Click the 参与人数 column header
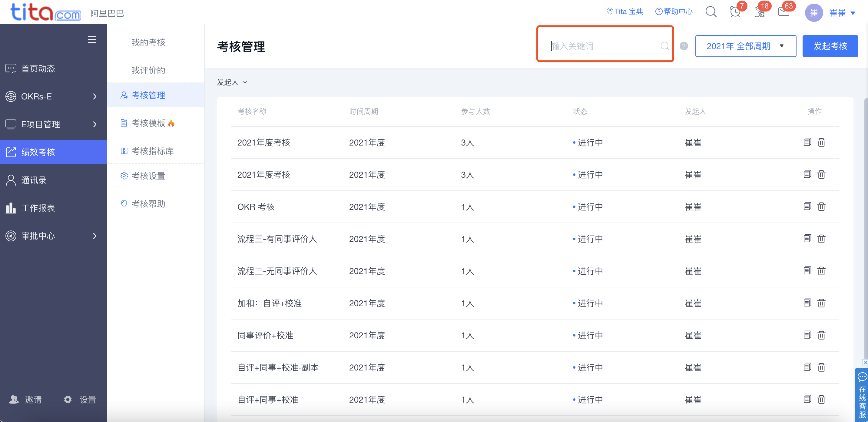The image size is (868, 422). (475, 111)
